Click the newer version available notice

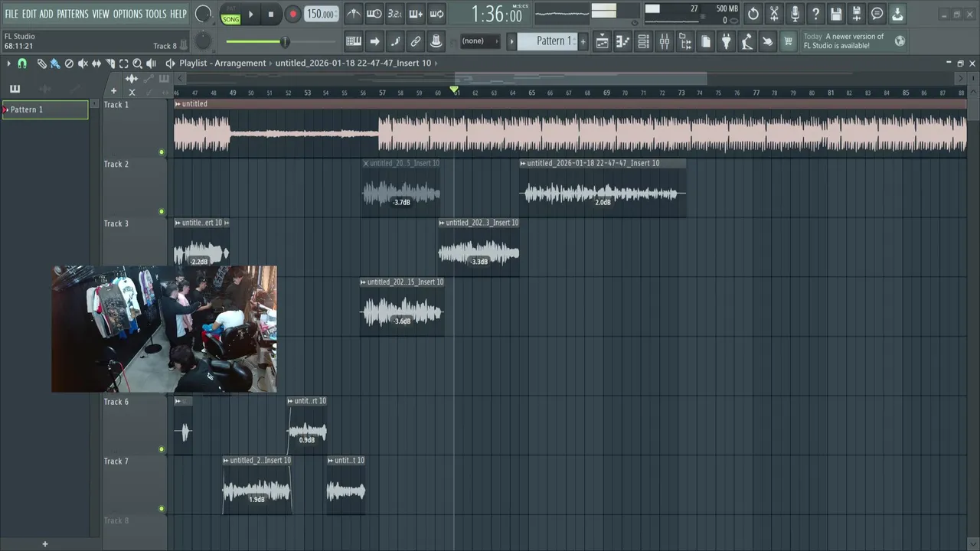click(843, 41)
